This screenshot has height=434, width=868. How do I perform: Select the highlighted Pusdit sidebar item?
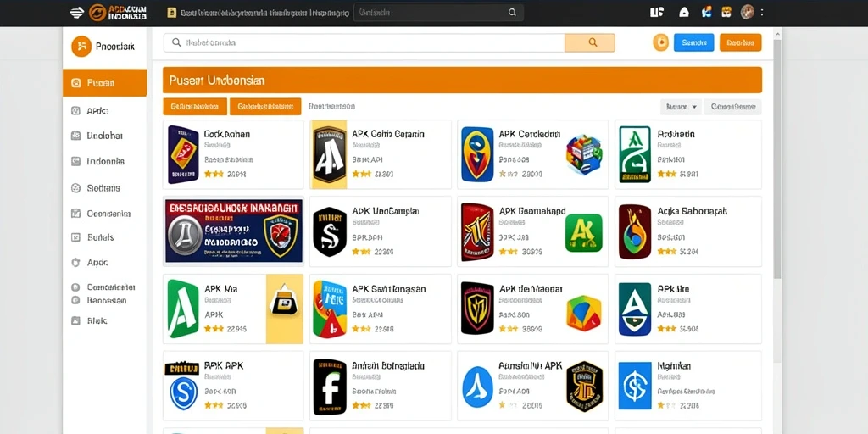[104, 83]
